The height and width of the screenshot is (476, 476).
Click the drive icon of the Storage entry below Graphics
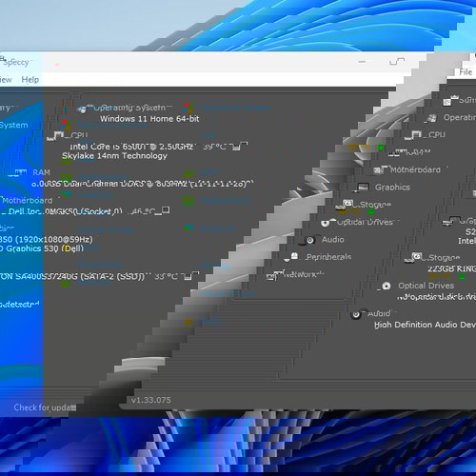point(345,205)
